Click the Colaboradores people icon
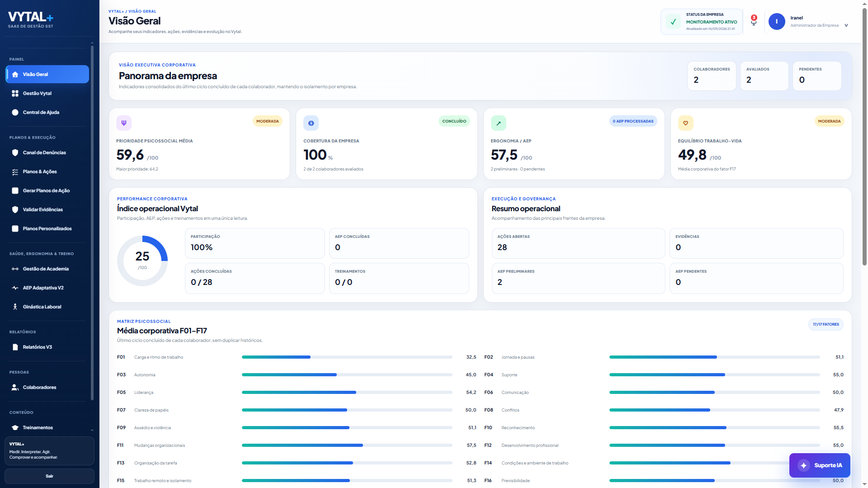This screenshot has height=488, width=868. click(15, 388)
